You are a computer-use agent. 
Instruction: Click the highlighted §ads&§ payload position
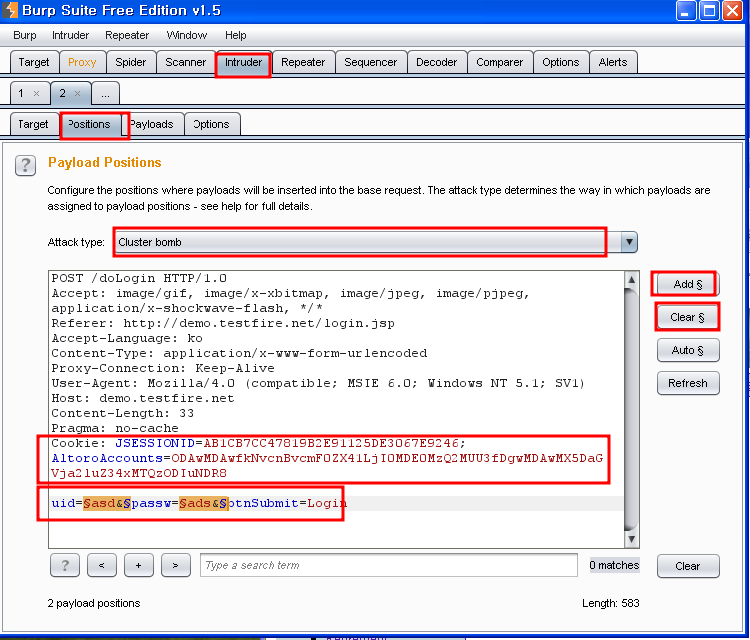[x=203, y=503]
